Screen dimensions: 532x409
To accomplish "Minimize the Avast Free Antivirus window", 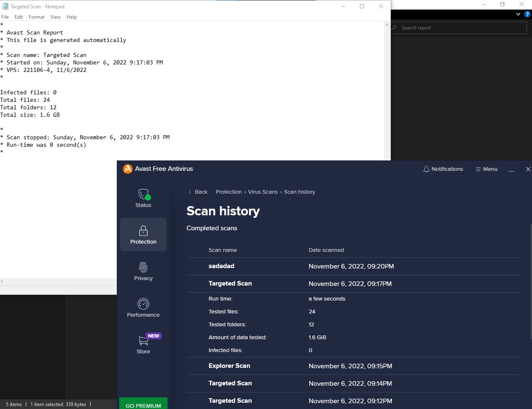I will [x=511, y=169].
